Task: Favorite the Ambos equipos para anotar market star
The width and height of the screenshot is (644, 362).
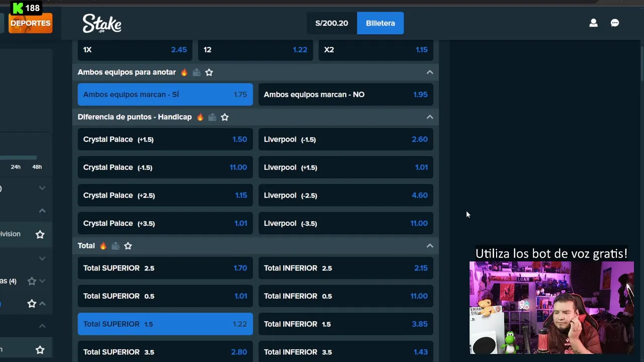Action: 209,72
